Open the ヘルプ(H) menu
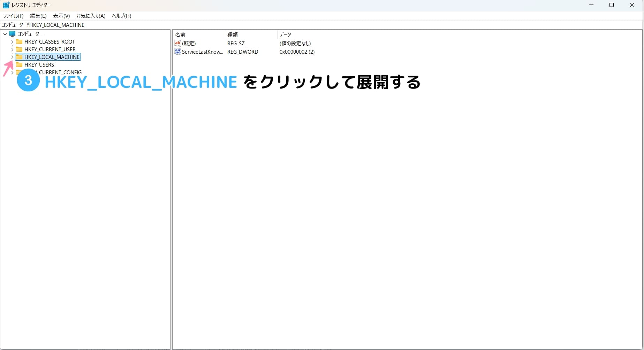 pyautogui.click(x=121, y=16)
